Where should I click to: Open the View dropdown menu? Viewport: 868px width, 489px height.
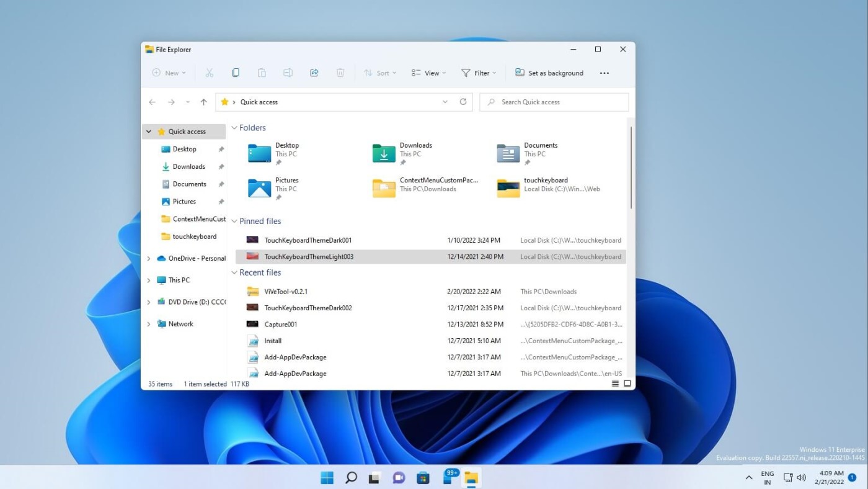click(428, 73)
